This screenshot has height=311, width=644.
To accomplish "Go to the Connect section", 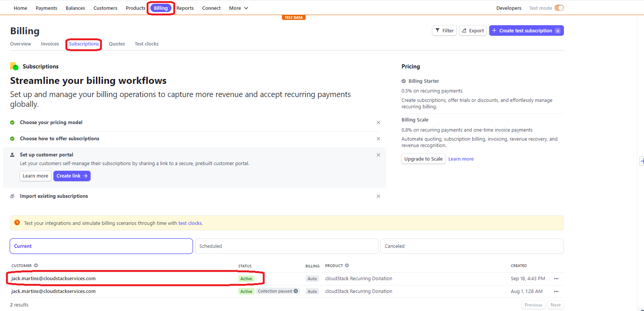I will 211,8.
